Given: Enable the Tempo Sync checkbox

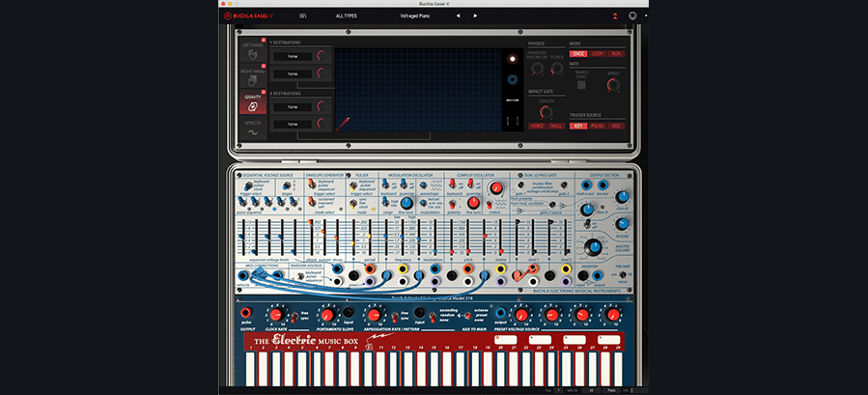Looking at the screenshot, I should click(x=581, y=85).
